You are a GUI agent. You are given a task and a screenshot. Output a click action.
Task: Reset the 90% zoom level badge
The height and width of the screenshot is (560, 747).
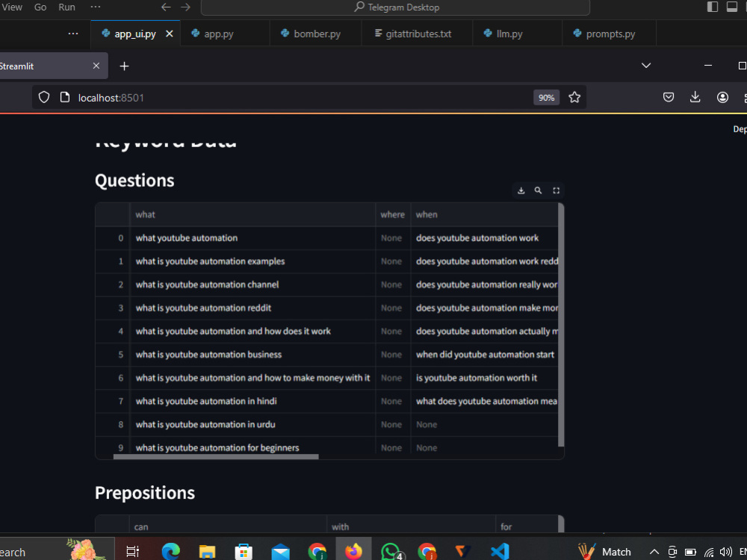pos(546,98)
